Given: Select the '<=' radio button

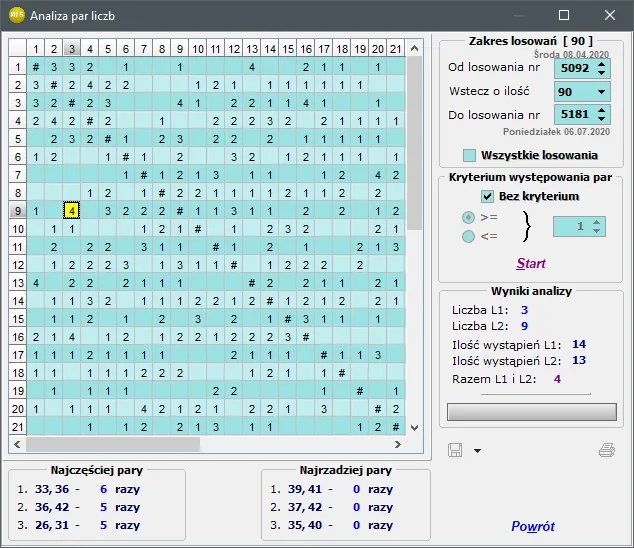Looking at the screenshot, I should 468,236.
